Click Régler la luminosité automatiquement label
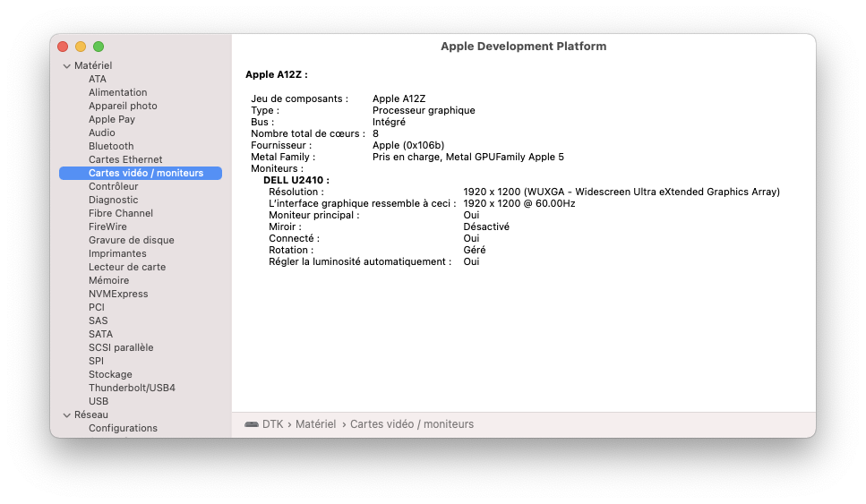Image resolution: width=866 pixels, height=504 pixels. point(359,261)
